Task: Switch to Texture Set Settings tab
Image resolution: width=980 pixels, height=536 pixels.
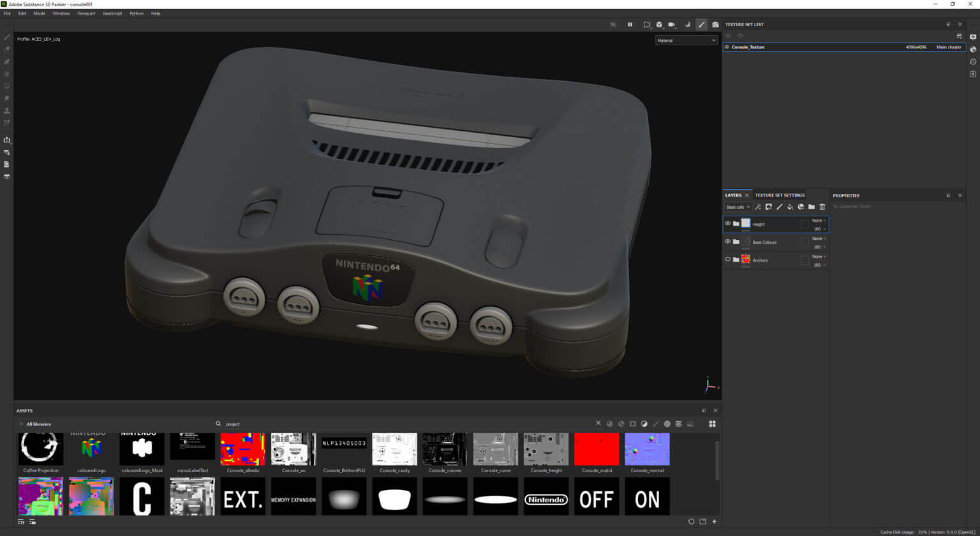Action: [780, 195]
